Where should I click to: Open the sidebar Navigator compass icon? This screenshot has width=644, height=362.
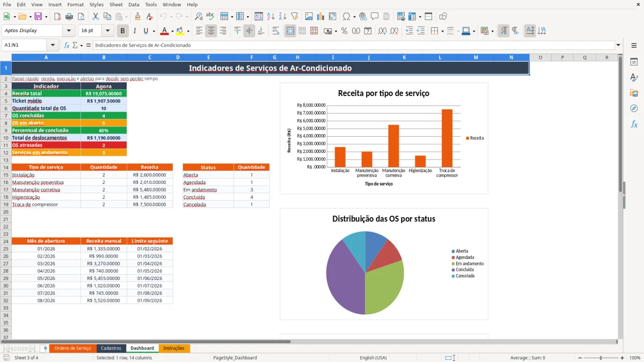634,108
